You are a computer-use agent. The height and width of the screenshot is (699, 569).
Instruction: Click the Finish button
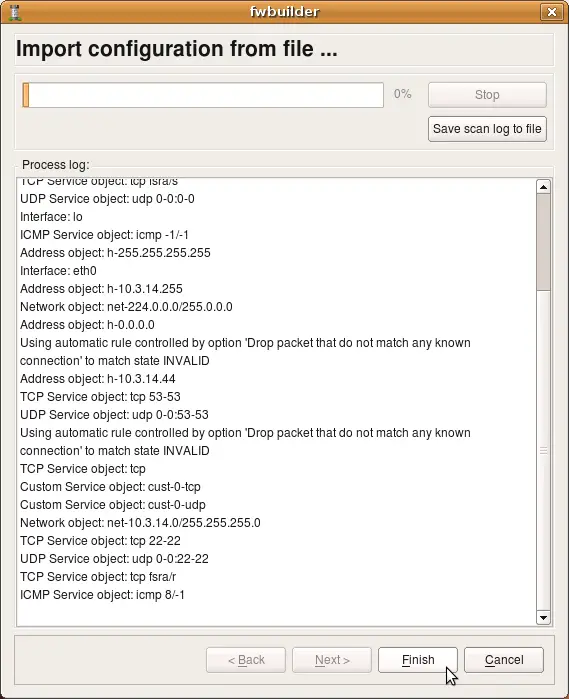418,660
